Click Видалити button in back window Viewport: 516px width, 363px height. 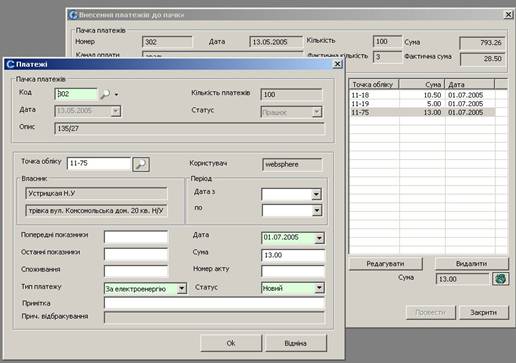pos(472,264)
